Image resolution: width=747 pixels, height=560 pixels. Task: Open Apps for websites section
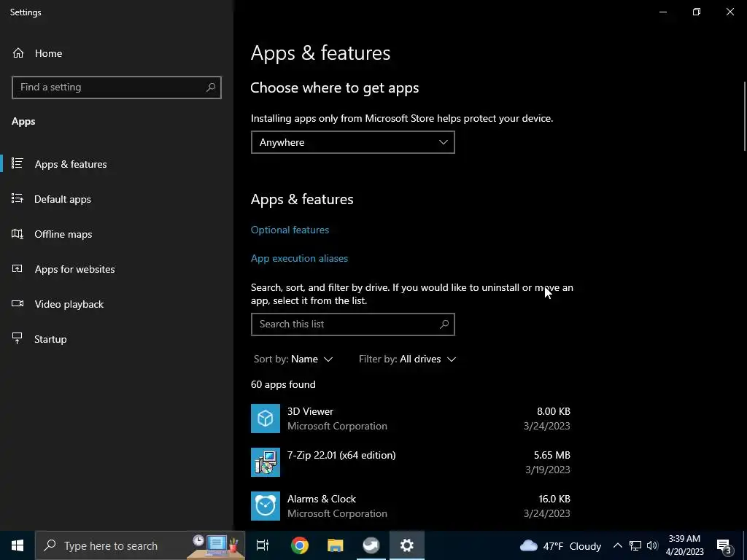click(74, 269)
